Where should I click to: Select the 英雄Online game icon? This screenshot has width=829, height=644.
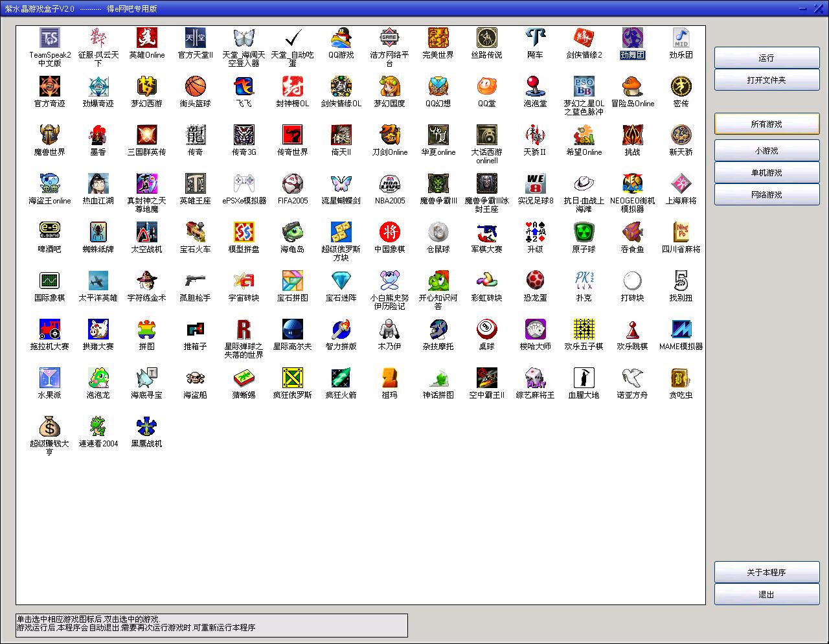pos(147,38)
